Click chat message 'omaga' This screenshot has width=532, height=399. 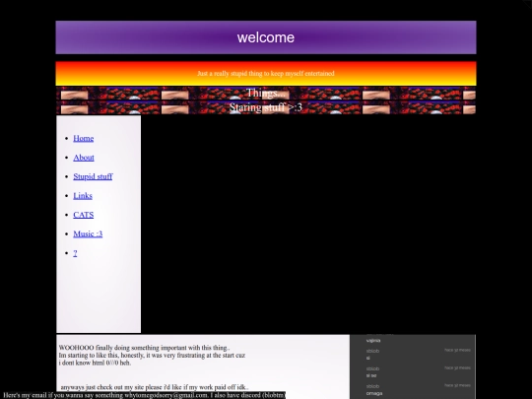click(374, 393)
